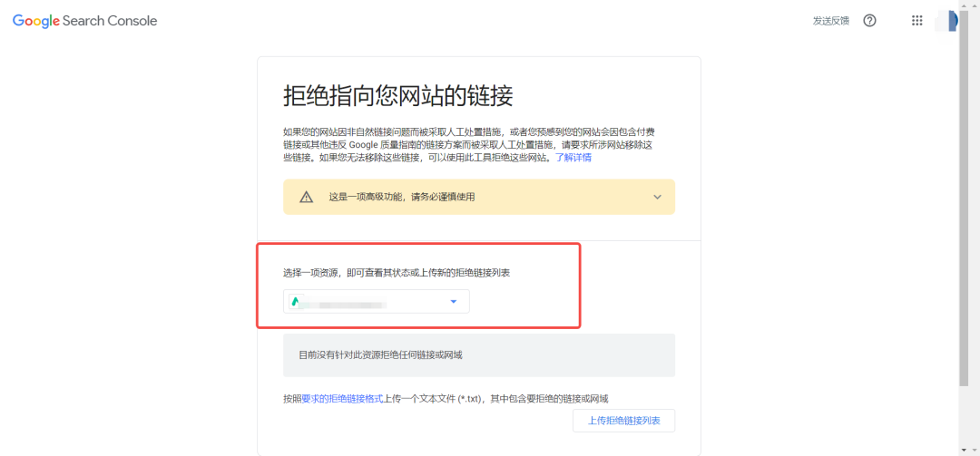
Task: Click 发送反馈 feedback link
Action: 830,21
